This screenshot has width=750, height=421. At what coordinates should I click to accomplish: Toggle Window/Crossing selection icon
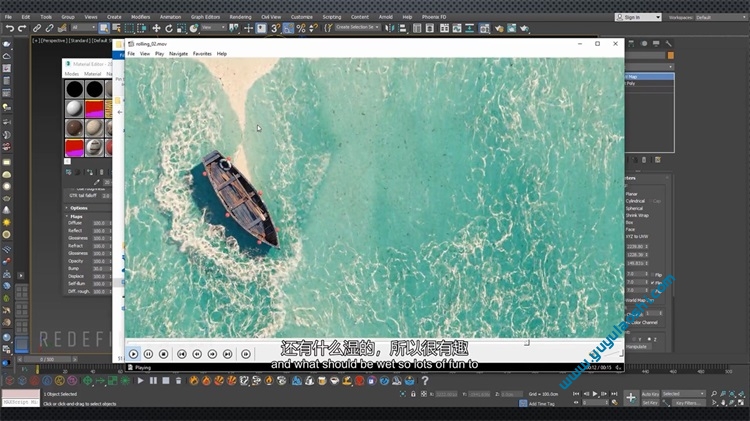[x=142, y=29]
